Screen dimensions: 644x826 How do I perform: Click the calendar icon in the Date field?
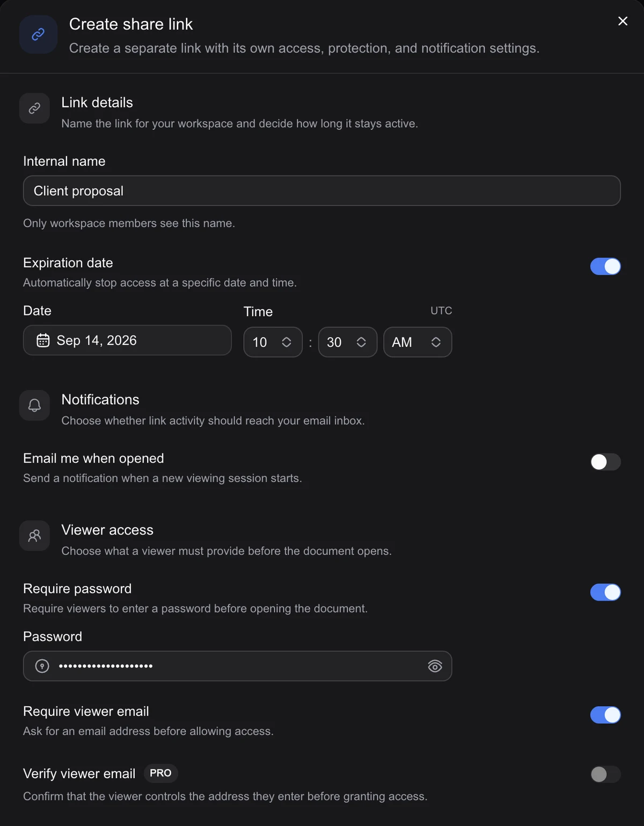pos(43,340)
